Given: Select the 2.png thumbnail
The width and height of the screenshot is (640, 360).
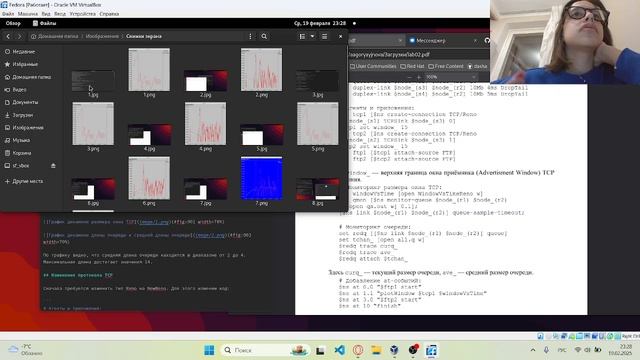Looking at the screenshot, I should [261, 70].
